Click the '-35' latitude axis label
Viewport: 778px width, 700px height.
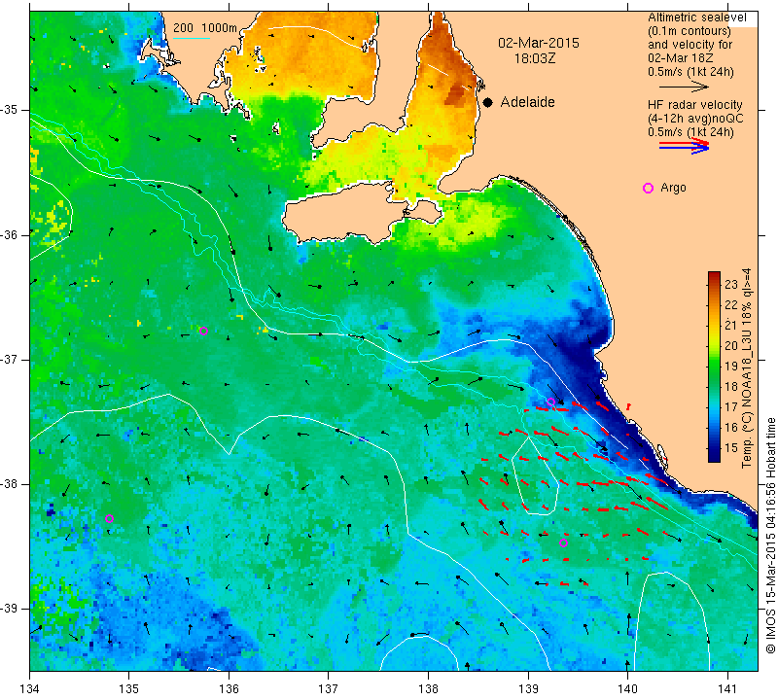(x=9, y=110)
